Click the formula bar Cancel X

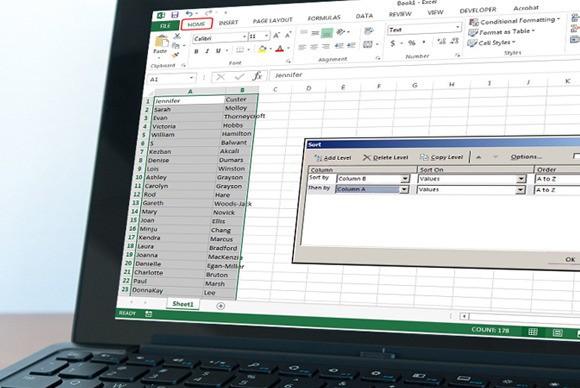point(221,77)
